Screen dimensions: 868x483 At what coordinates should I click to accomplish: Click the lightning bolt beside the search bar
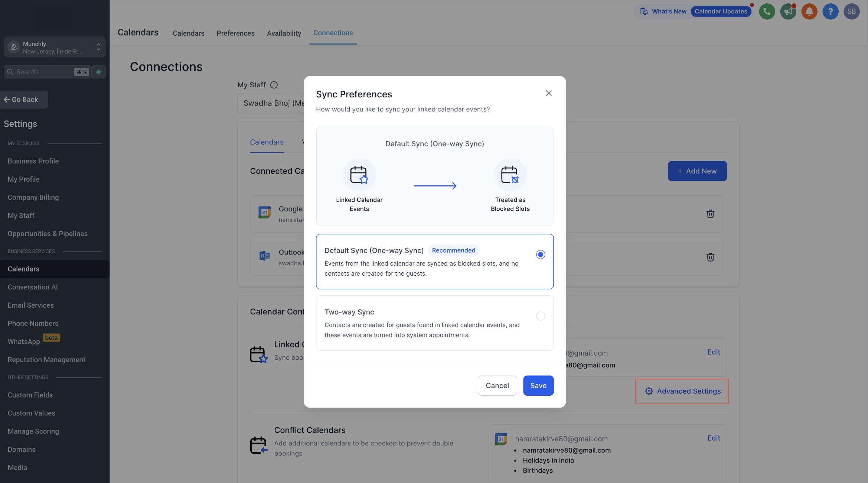coord(98,72)
